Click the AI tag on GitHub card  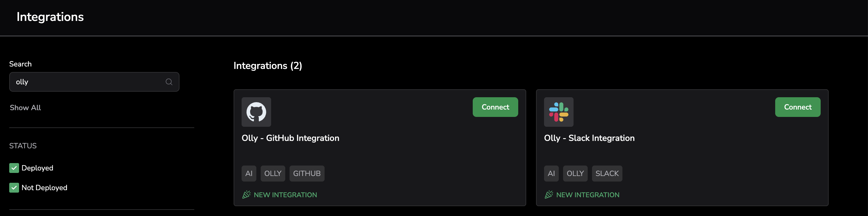click(x=249, y=174)
